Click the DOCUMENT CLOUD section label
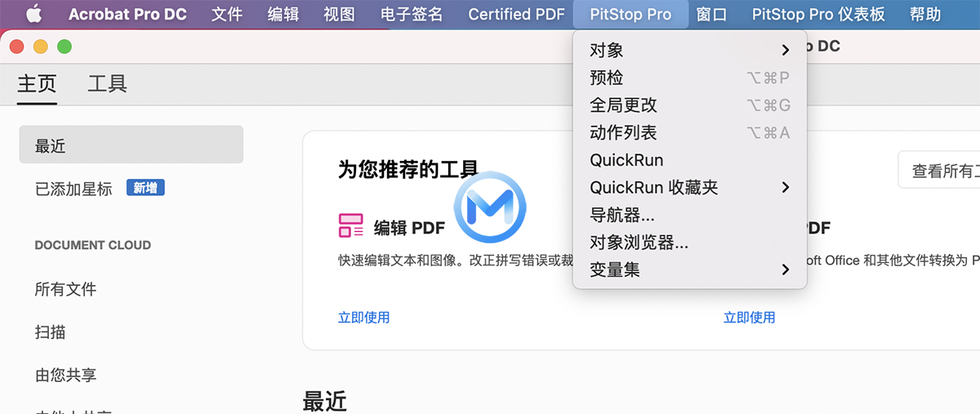The width and height of the screenshot is (980, 414). [x=93, y=245]
